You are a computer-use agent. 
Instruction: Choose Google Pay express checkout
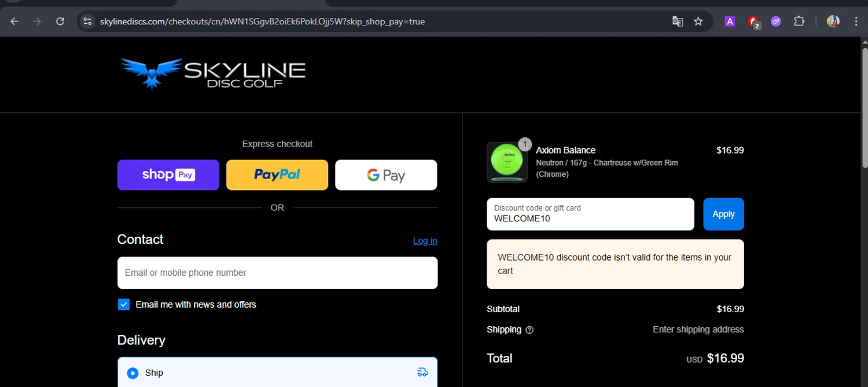coord(386,175)
